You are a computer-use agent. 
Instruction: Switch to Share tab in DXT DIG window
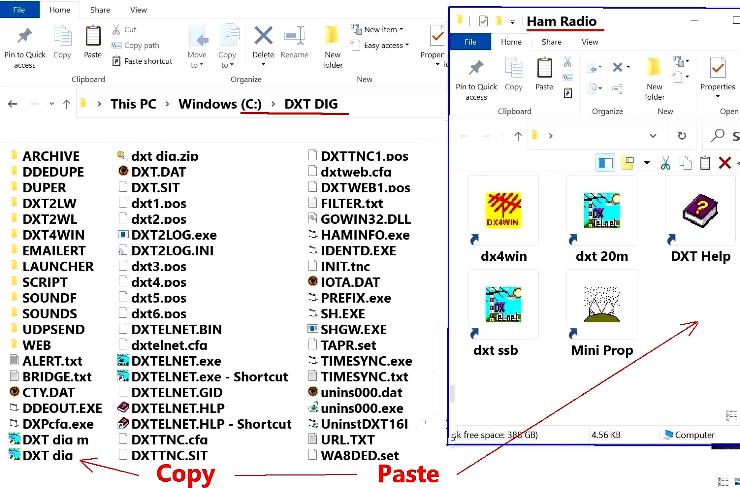[x=100, y=9]
